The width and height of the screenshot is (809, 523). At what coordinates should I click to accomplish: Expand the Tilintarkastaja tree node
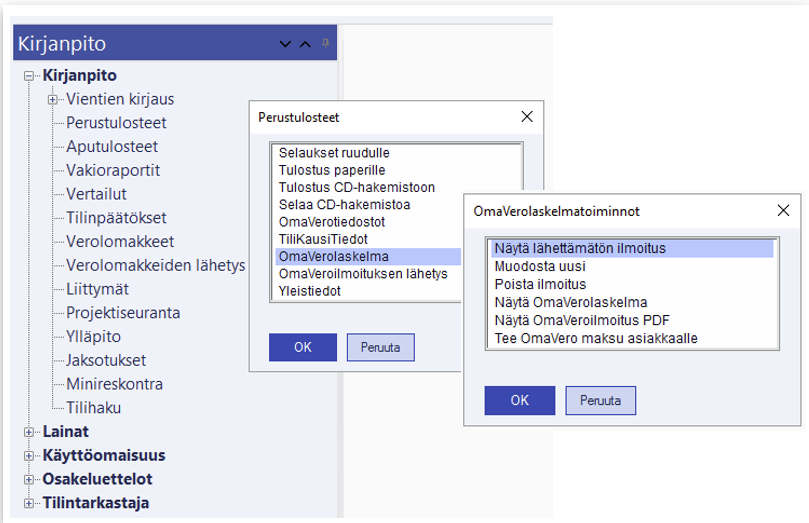point(29,503)
